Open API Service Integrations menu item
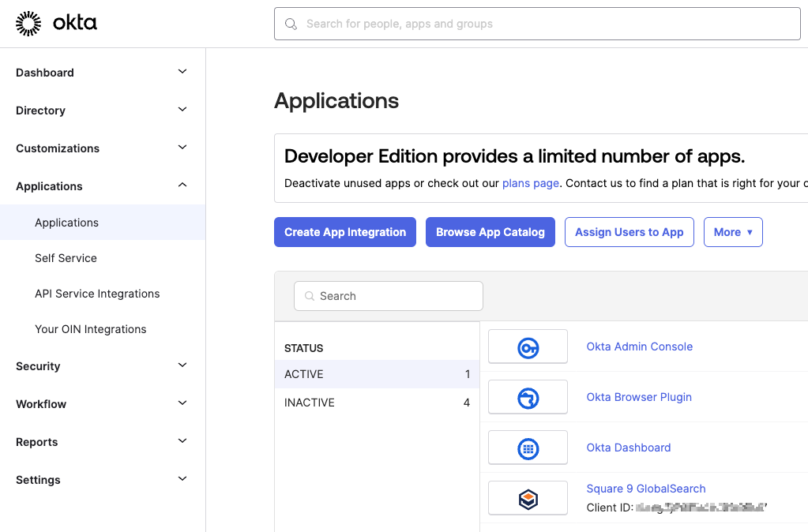This screenshot has width=808, height=532. point(97,294)
